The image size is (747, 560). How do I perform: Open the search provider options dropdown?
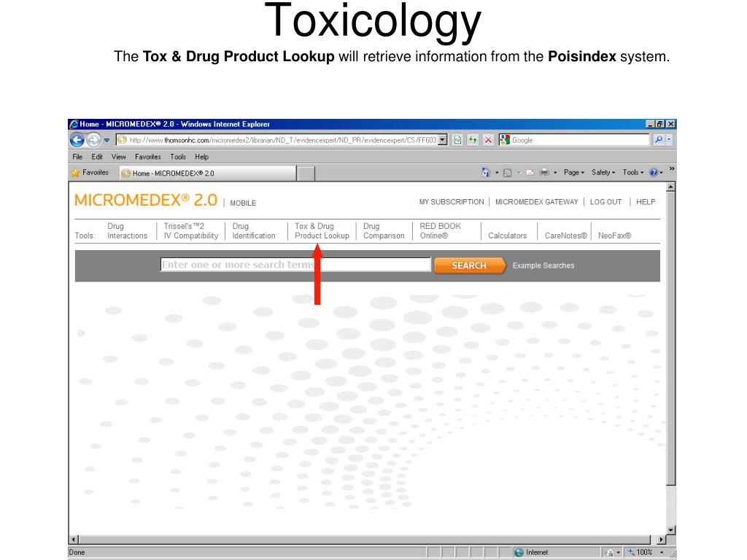click(x=669, y=140)
